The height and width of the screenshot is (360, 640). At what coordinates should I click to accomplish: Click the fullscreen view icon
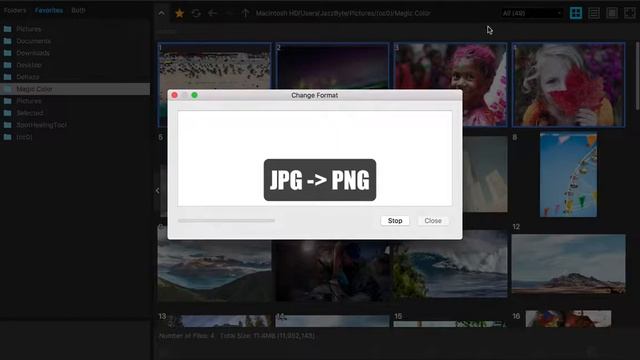630,13
